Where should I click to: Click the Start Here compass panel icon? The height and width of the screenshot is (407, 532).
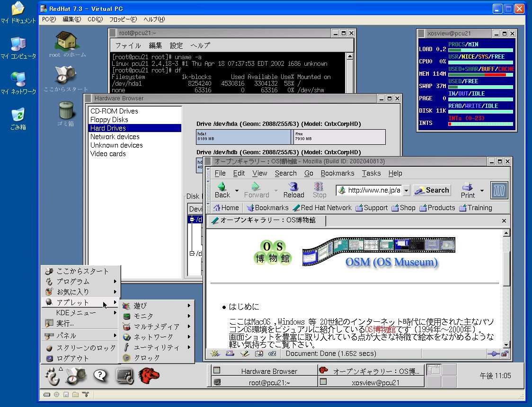coord(76,376)
